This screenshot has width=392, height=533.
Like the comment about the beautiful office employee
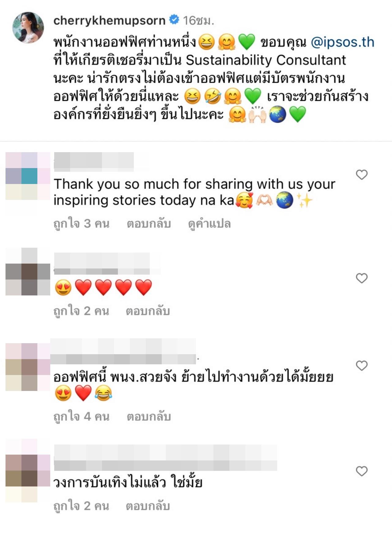pos(362,366)
